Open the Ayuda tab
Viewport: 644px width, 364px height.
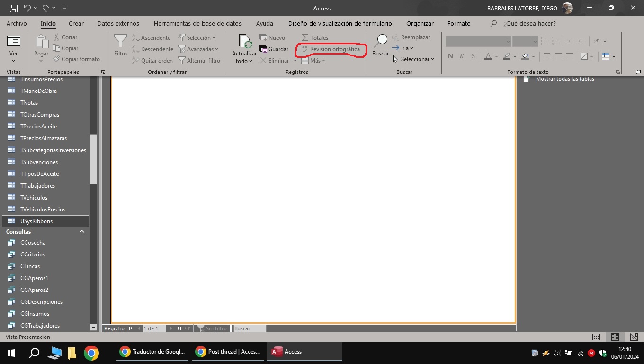click(264, 23)
